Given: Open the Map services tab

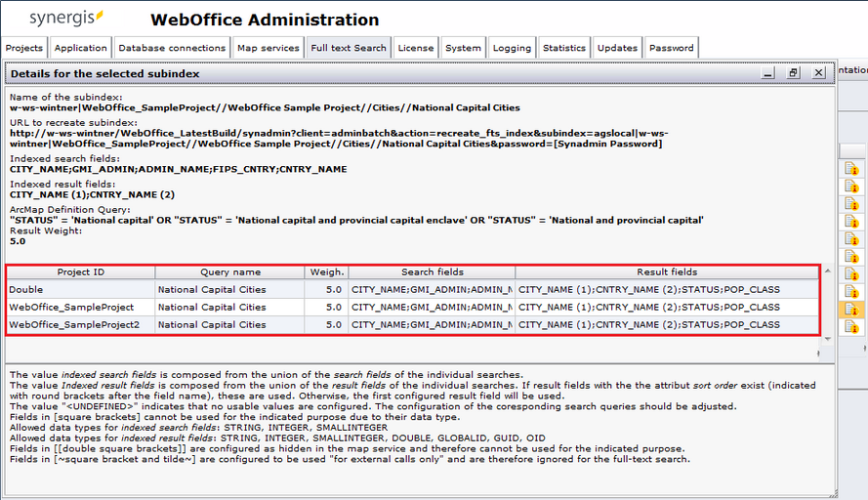Looking at the screenshot, I should (268, 48).
